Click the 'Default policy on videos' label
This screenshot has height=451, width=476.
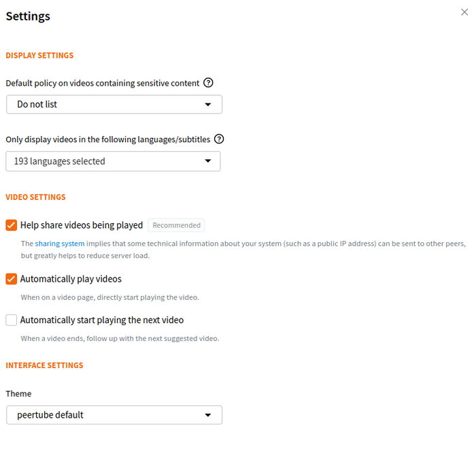pyautogui.click(x=102, y=83)
